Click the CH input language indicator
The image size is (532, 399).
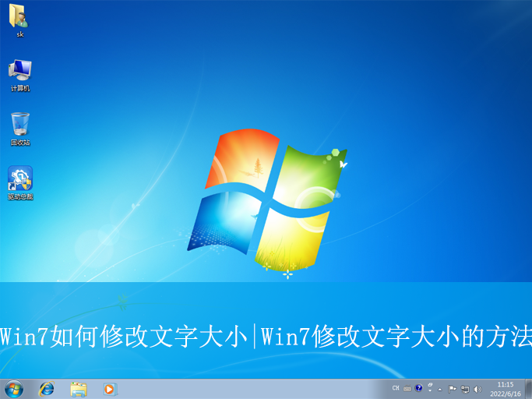[396, 388]
